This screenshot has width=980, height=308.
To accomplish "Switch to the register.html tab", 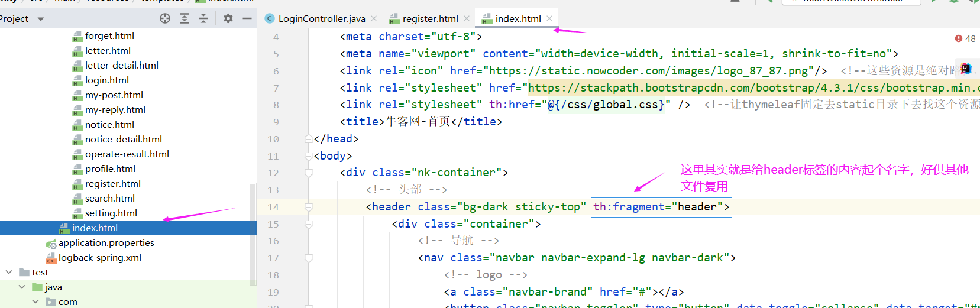I will (x=429, y=18).
